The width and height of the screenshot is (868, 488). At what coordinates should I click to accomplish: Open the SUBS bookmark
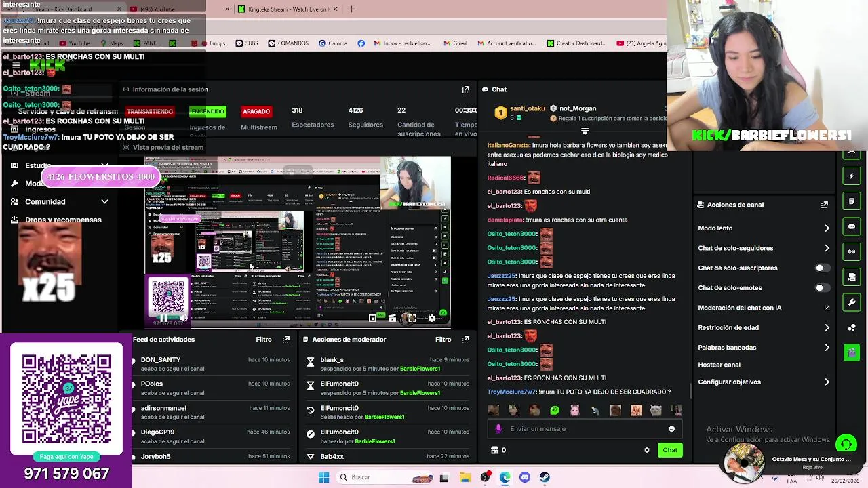tap(247, 43)
